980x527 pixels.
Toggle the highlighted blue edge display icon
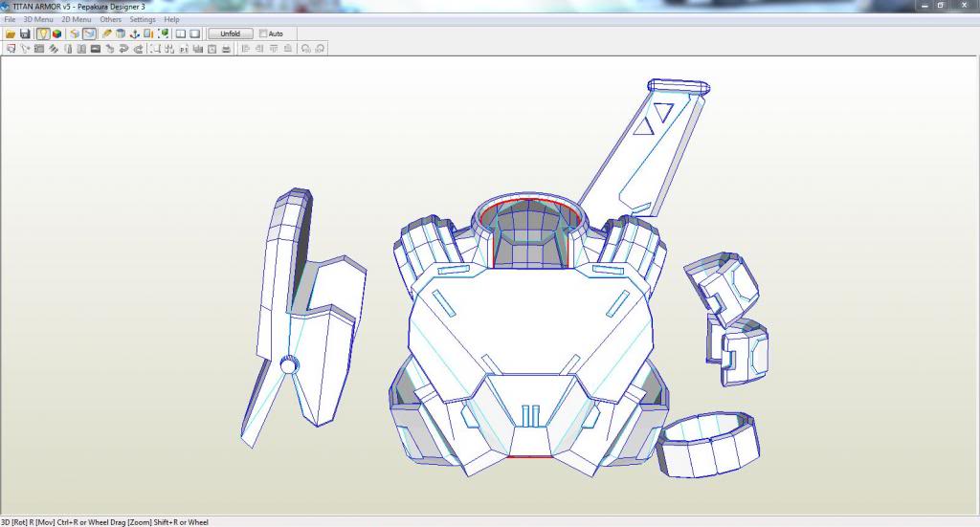coord(89,33)
